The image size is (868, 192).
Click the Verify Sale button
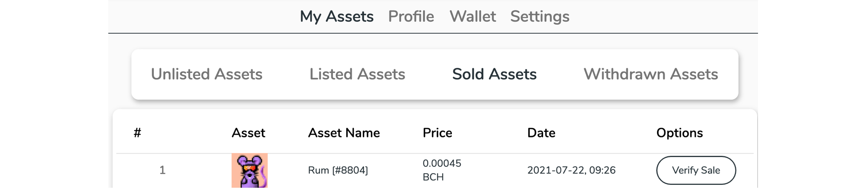[696, 170]
